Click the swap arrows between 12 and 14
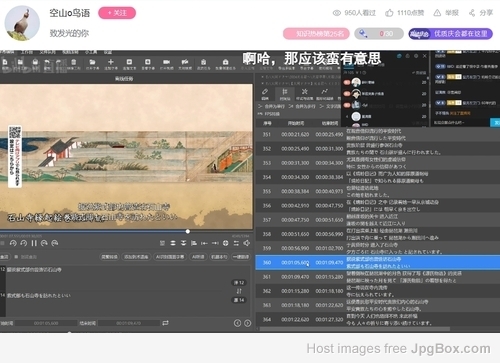This screenshot has height=363, width=500. click(239, 291)
